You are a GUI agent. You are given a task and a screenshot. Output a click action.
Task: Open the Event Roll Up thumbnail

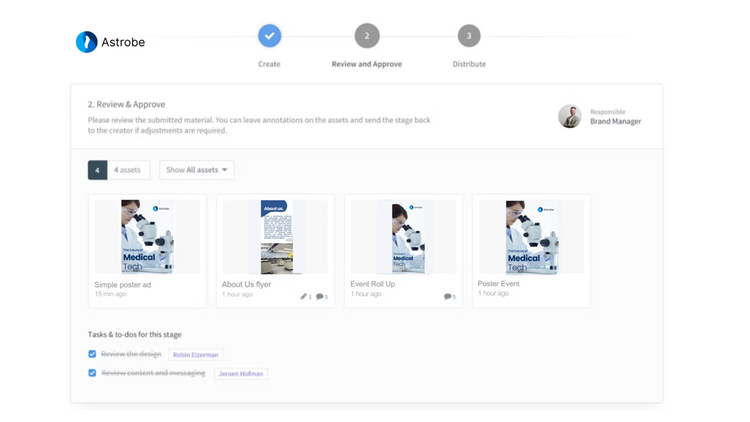tap(403, 237)
